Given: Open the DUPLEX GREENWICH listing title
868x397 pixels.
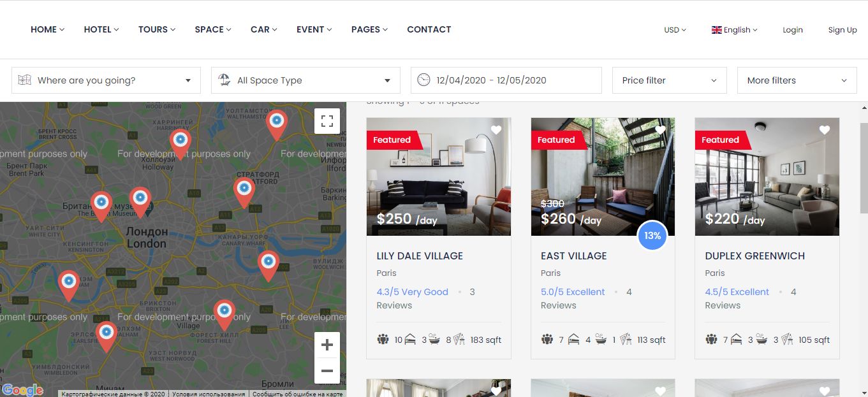Looking at the screenshot, I should click(x=755, y=256).
